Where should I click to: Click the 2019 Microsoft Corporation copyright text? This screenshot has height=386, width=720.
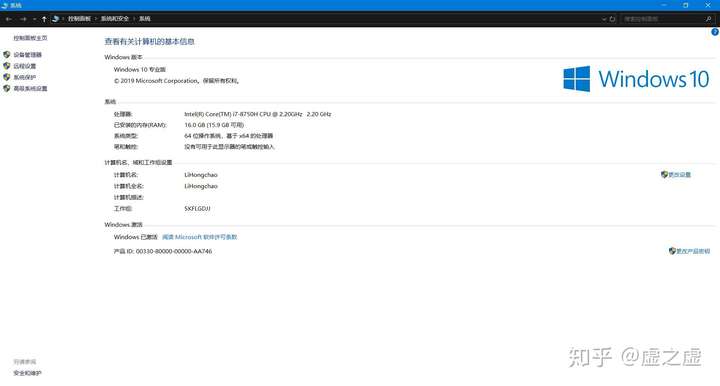[x=176, y=81]
